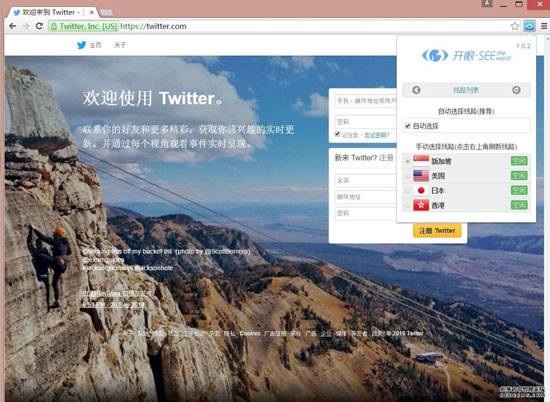Click the United States flag icon
The width and height of the screenshot is (550, 402).
[421, 176]
